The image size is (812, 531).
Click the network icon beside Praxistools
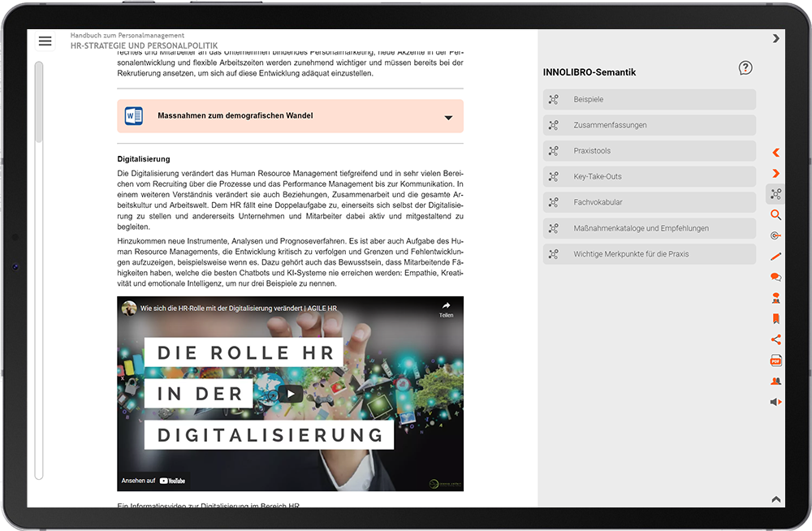(554, 151)
